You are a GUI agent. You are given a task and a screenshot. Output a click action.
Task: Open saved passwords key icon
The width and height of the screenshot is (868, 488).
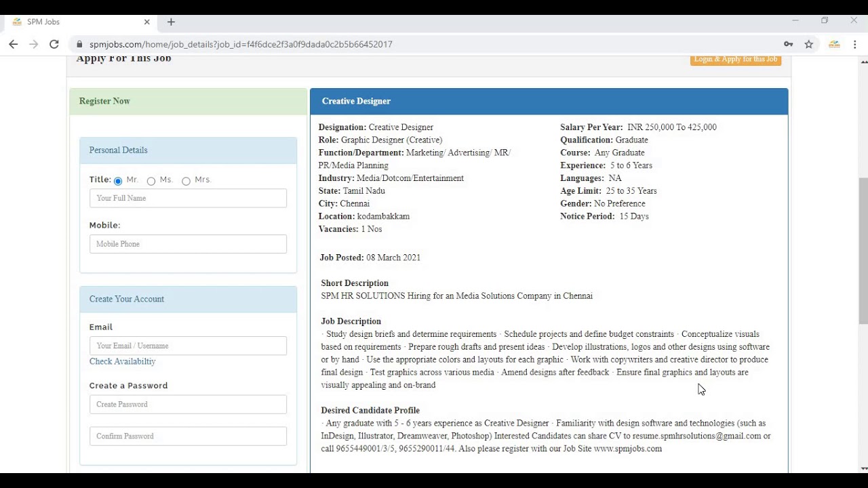[788, 44]
